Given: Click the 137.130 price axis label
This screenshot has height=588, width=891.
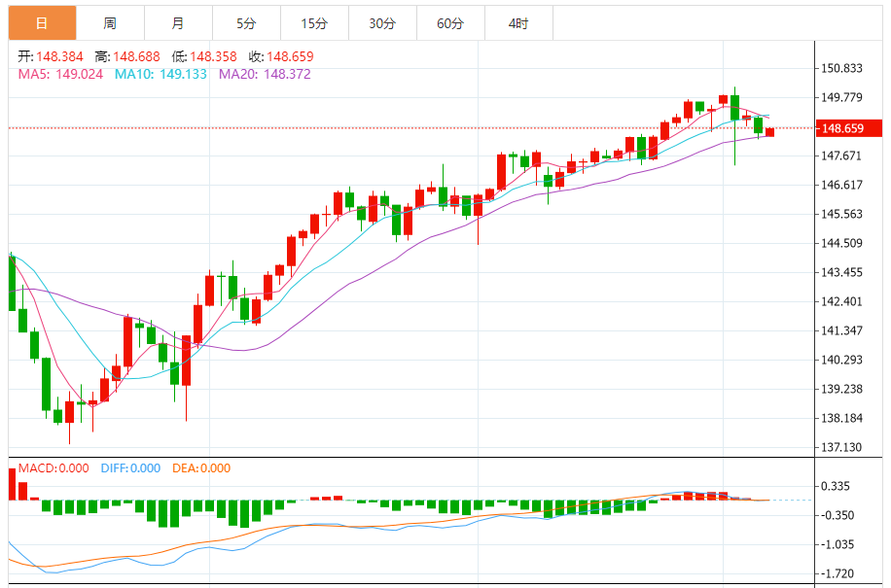Looking at the screenshot, I should pos(842,447).
